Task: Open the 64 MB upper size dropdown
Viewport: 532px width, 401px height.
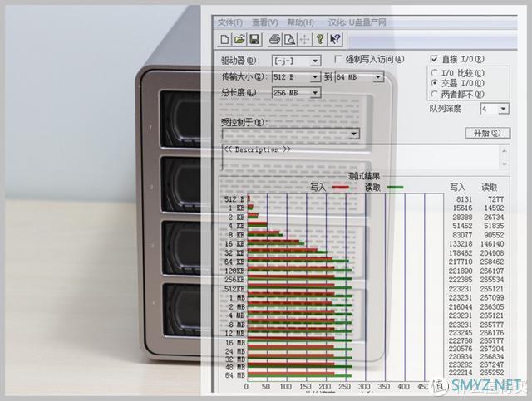Action: pyautogui.click(x=359, y=77)
